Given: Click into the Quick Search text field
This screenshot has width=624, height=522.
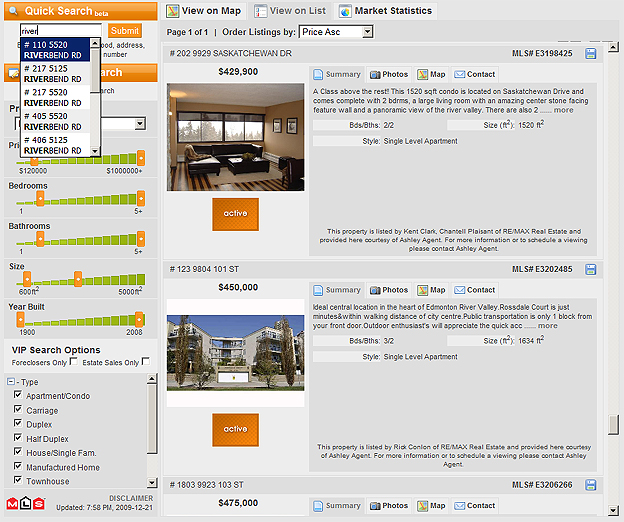Looking at the screenshot, I should pos(61,31).
